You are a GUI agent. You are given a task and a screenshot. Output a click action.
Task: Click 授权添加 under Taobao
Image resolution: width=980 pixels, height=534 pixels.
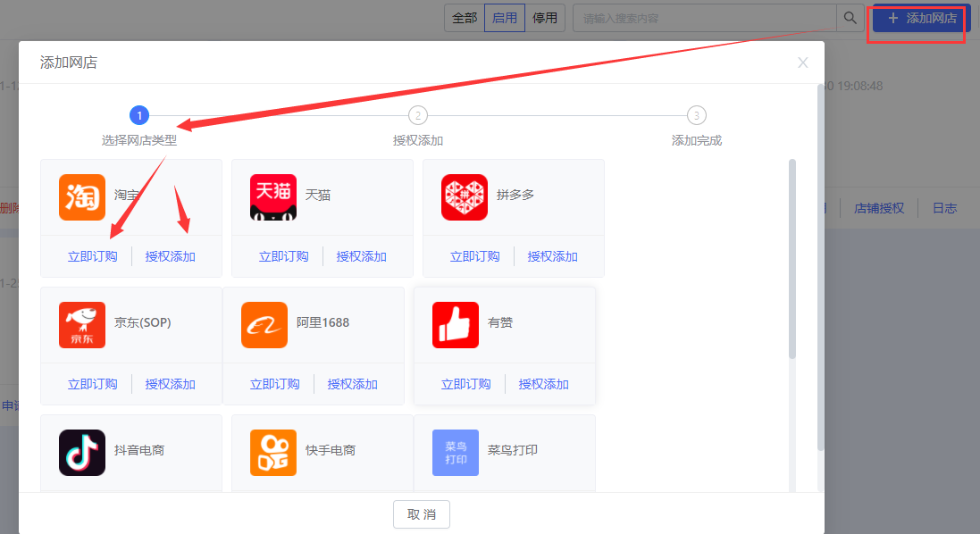(x=170, y=256)
